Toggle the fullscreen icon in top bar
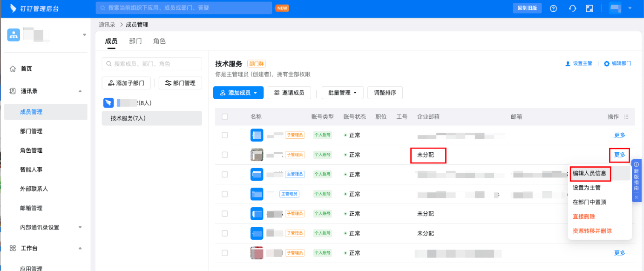Viewport: 644px width, 271px height. 590,8
